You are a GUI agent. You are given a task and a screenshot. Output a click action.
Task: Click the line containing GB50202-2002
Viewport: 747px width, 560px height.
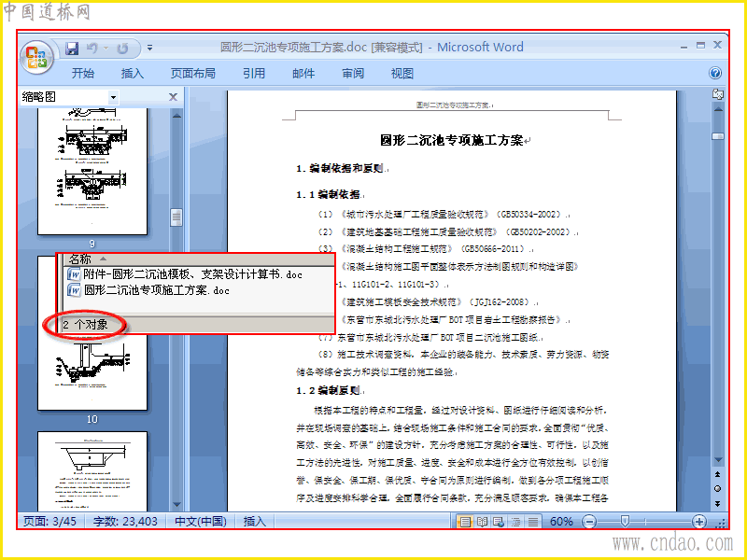point(447,231)
